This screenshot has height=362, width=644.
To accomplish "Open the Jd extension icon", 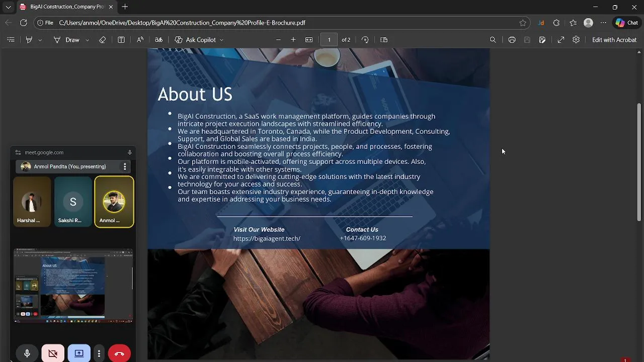I will [541, 23].
